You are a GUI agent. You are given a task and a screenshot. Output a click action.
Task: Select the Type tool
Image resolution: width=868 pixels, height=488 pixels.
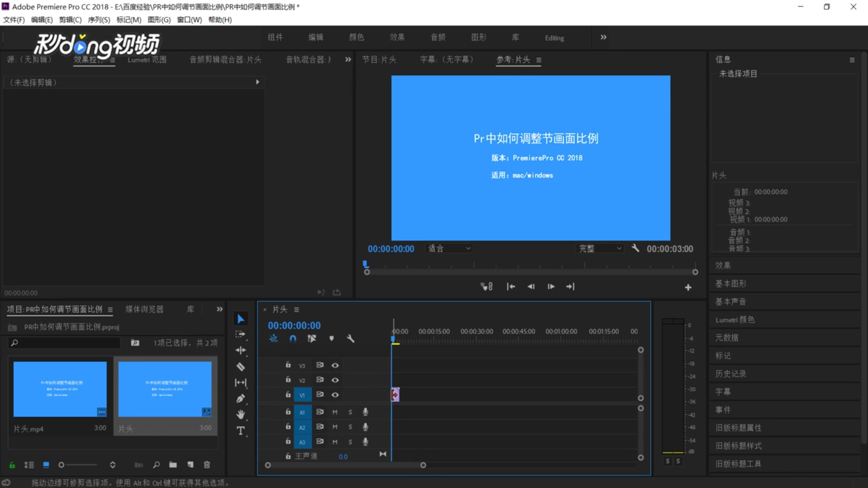click(x=241, y=431)
